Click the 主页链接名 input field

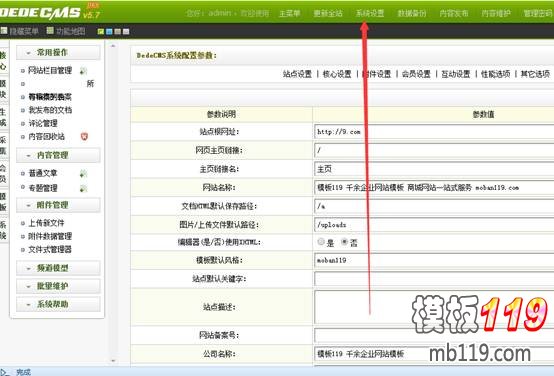point(434,169)
